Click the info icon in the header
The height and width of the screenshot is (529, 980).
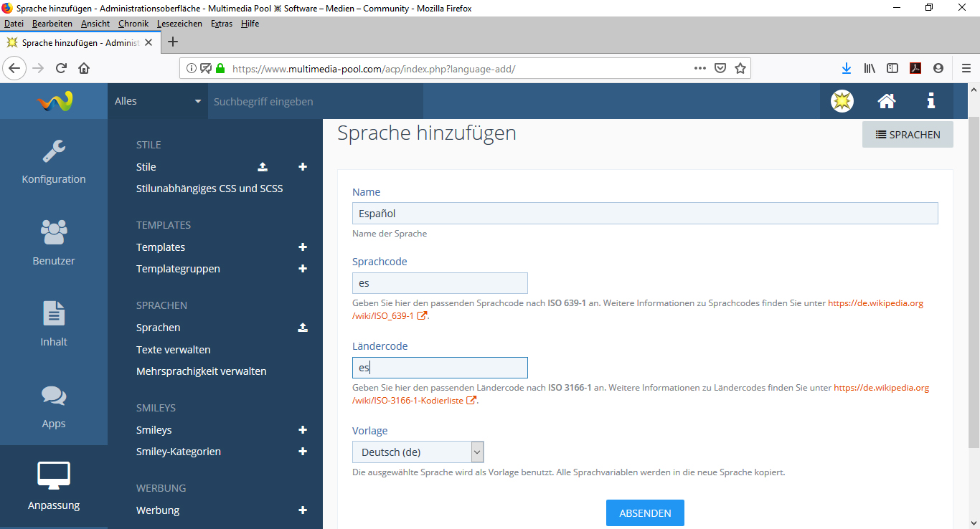point(930,101)
